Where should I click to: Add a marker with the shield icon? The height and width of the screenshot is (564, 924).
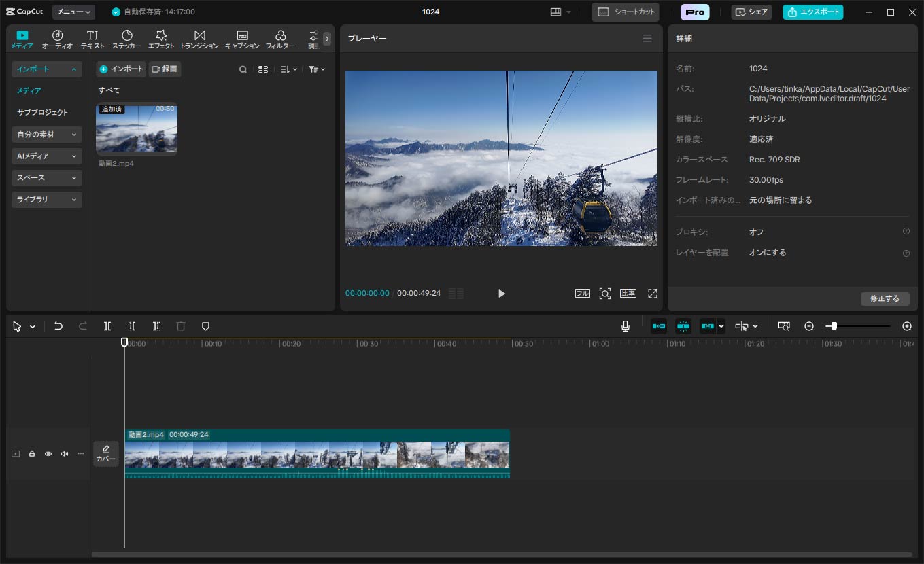[205, 326]
